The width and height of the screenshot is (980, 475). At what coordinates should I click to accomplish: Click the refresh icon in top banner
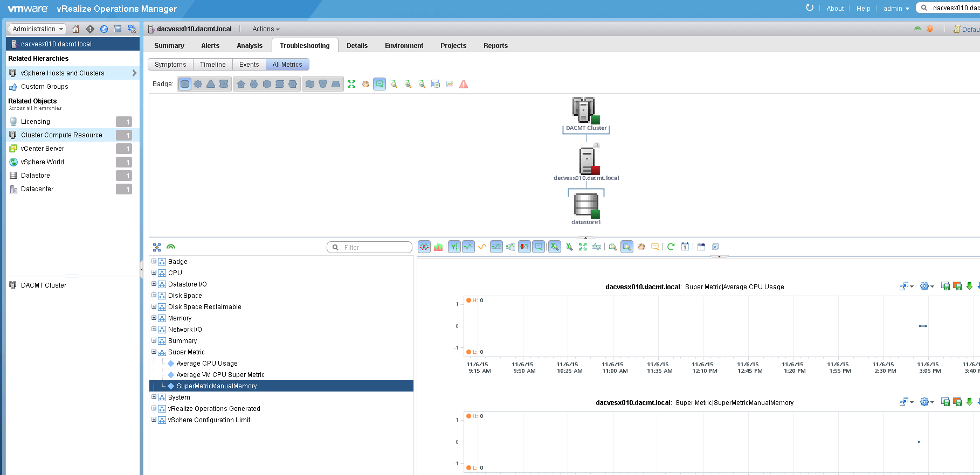pyautogui.click(x=810, y=8)
